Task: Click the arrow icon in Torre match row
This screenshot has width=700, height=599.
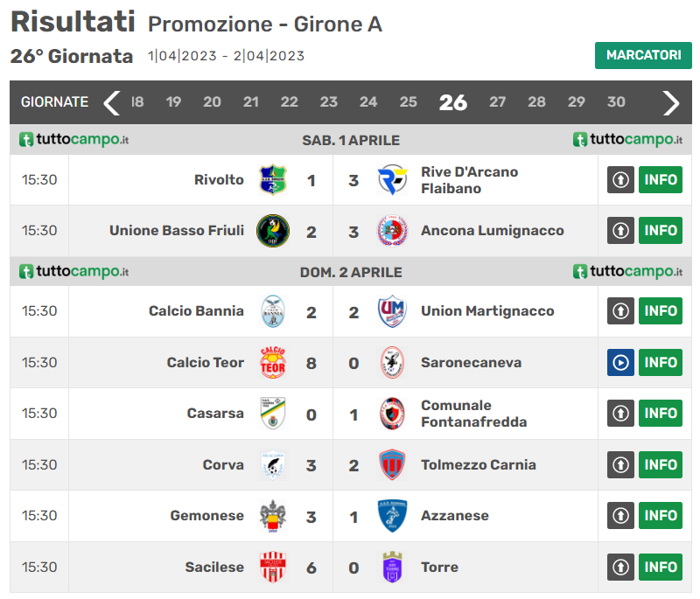Action: click(x=620, y=567)
